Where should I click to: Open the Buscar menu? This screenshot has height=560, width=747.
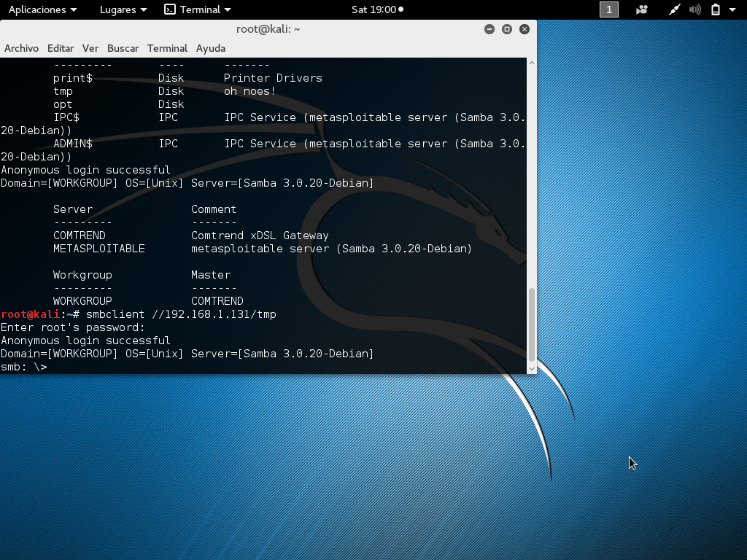pos(123,48)
